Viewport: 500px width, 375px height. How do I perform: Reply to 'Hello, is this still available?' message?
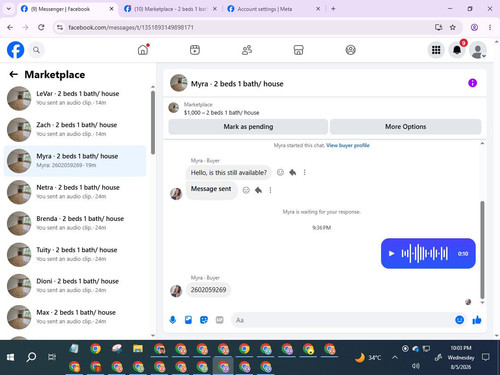point(293,172)
